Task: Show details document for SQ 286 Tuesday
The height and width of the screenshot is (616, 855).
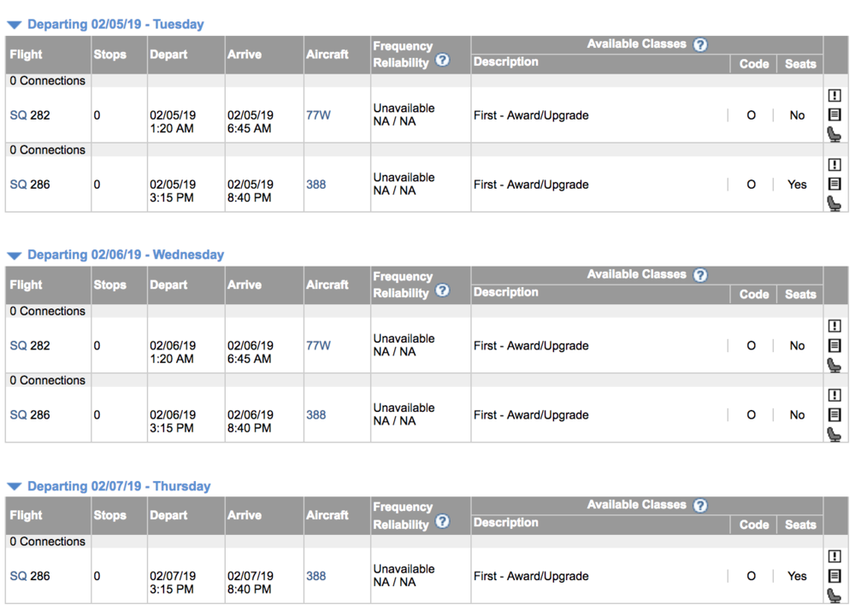Action: [834, 184]
